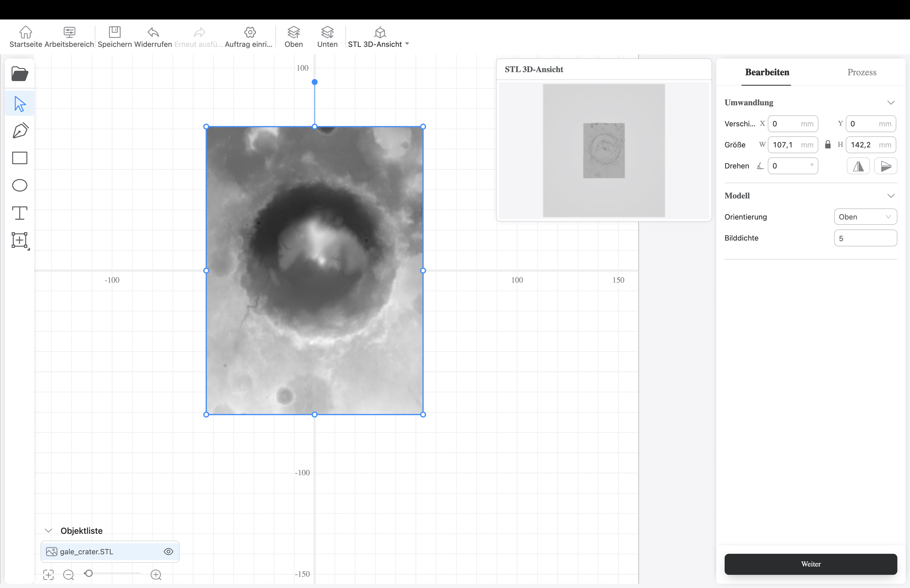Open file using the folder icon
The height and width of the screenshot is (588, 910).
pos(19,74)
